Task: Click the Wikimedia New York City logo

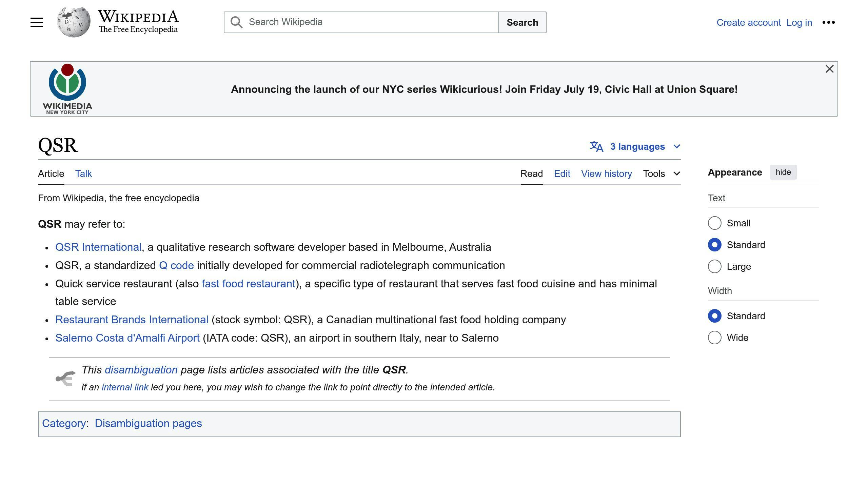Action: pyautogui.click(x=67, y=89)
